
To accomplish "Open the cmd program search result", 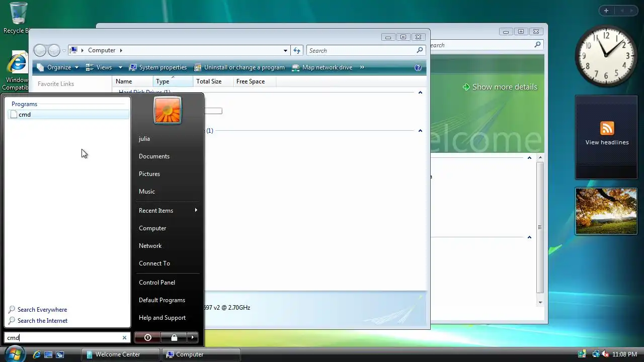I will 68,115.
